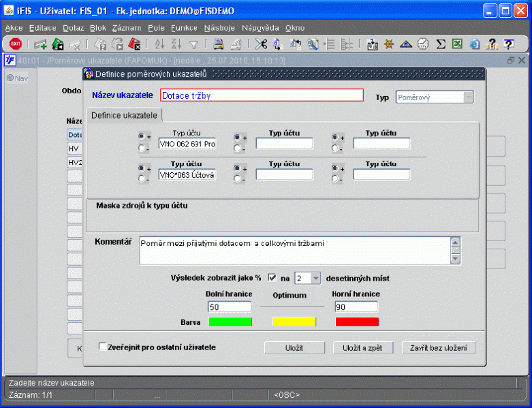Click the Název ukazatele text field
The image size is (532, 408).
(262, 95)
